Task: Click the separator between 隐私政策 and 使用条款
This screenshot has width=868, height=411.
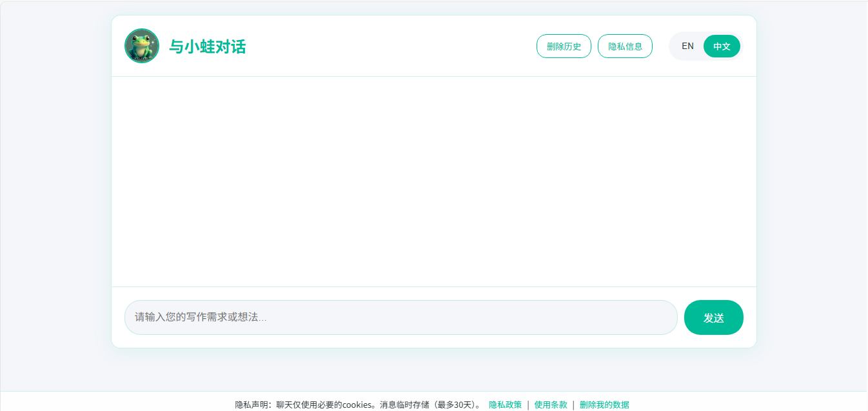Action: tap(528, 405)
